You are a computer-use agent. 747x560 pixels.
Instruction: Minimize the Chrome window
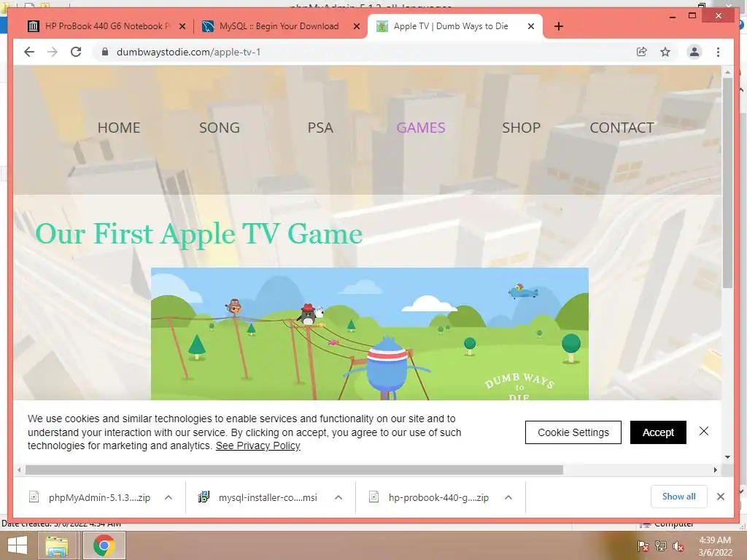pyautogui.click(x=672, y=16)
